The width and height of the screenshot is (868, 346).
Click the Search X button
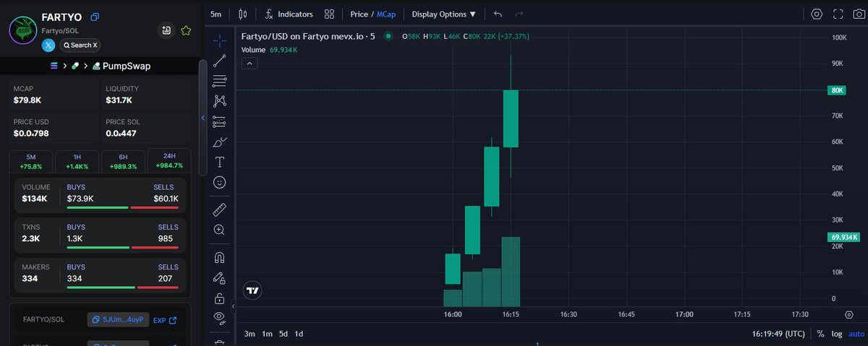(80, 45)
